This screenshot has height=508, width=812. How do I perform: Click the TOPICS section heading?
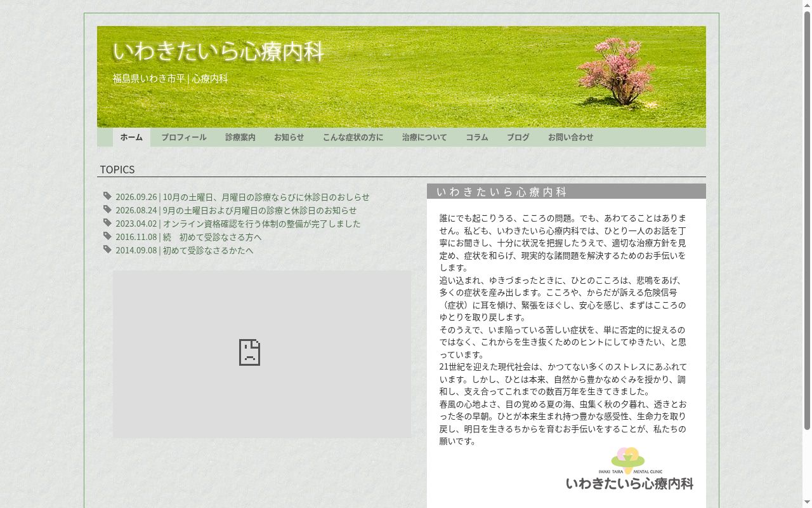pyautogui.click(x=117, y=170)
